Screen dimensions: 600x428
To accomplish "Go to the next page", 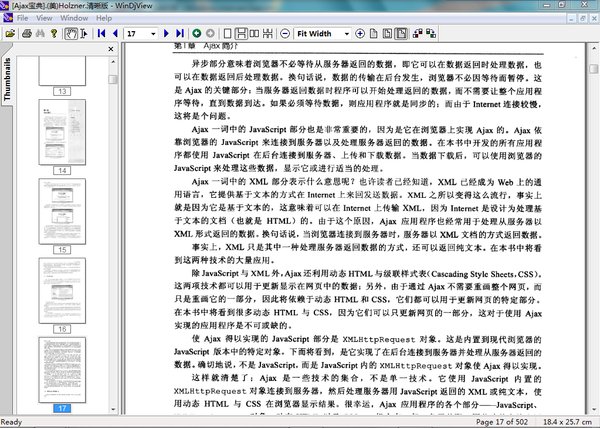I will click(166, 34).
